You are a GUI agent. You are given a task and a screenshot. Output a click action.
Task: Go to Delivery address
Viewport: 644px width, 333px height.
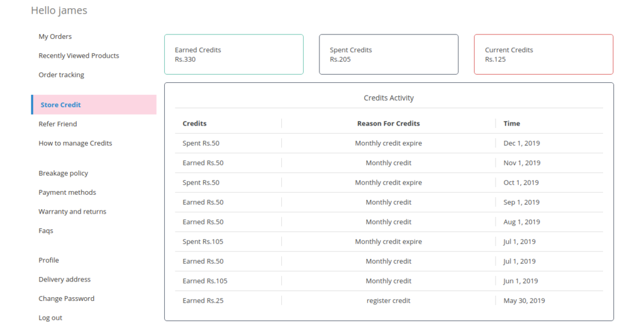pos(65,280)
